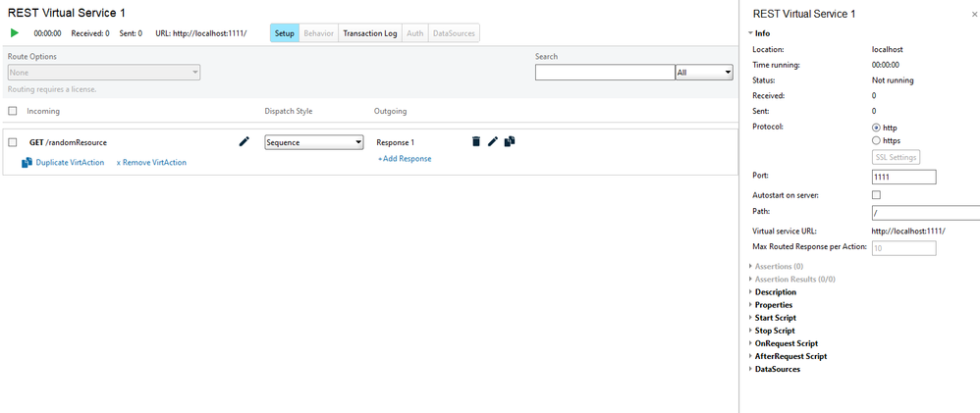Screen dimensions: 980x413
Task: Check the GET /randomResource row checkbox
Action: 13,142
